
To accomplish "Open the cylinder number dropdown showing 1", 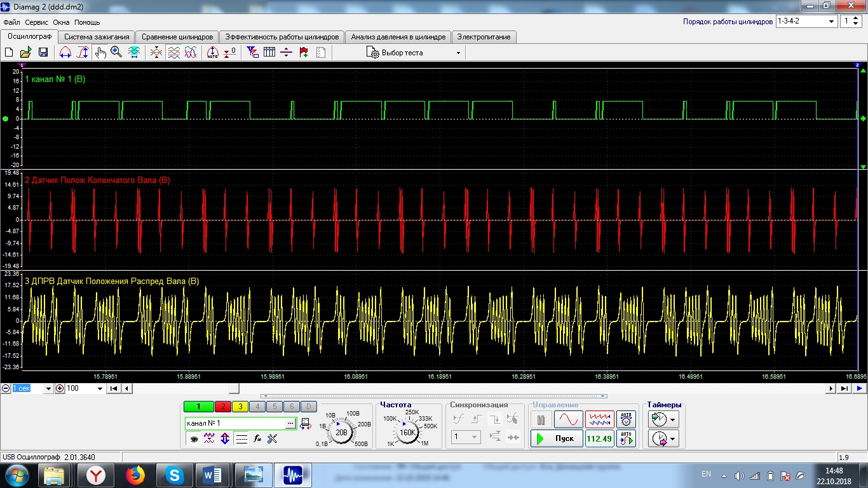I will click(x=850, y=21).
